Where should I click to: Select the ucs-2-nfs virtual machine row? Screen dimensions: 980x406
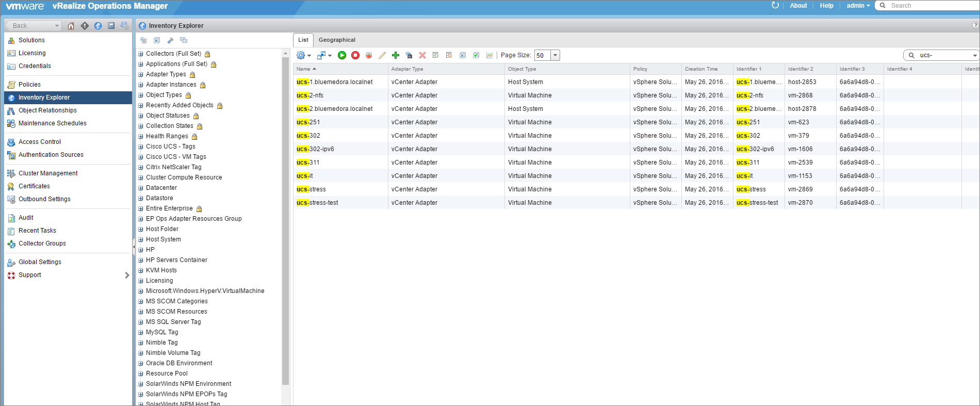click(x=636, y=95)
